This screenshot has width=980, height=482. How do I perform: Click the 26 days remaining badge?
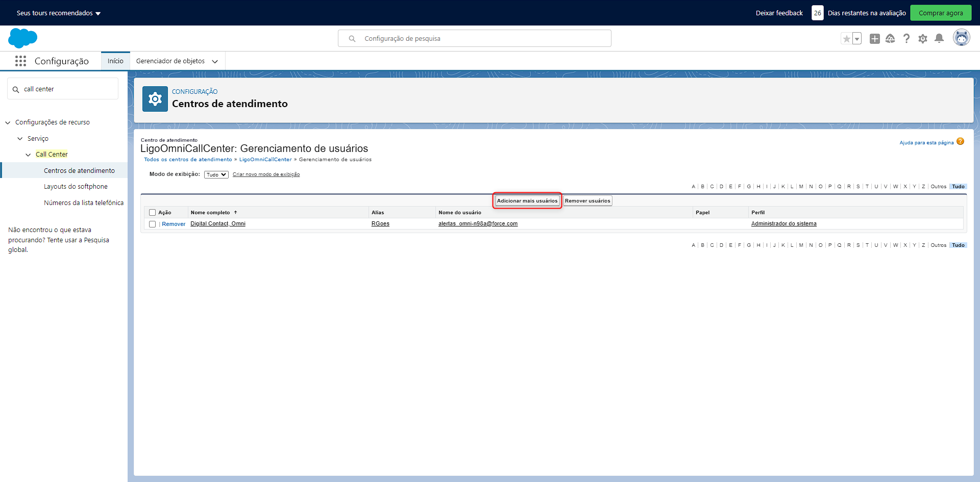pyautogui.click(x=818, y=13)
